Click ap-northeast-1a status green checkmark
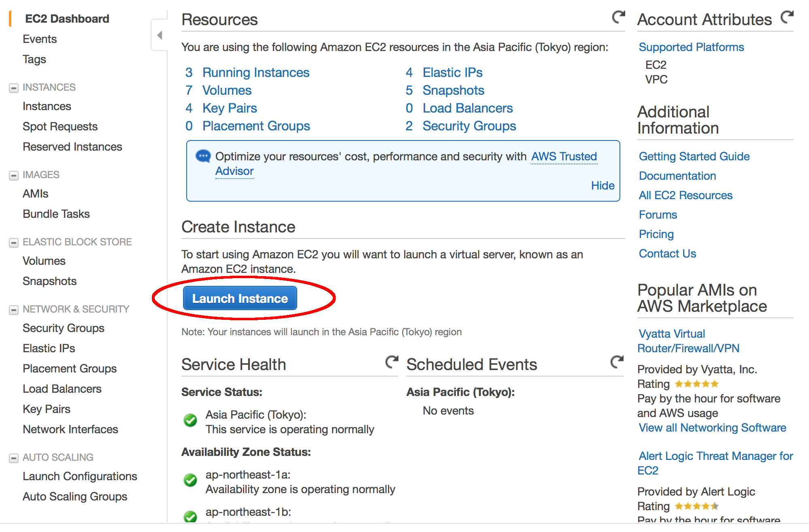809x532 pixels. coord(190,480)
